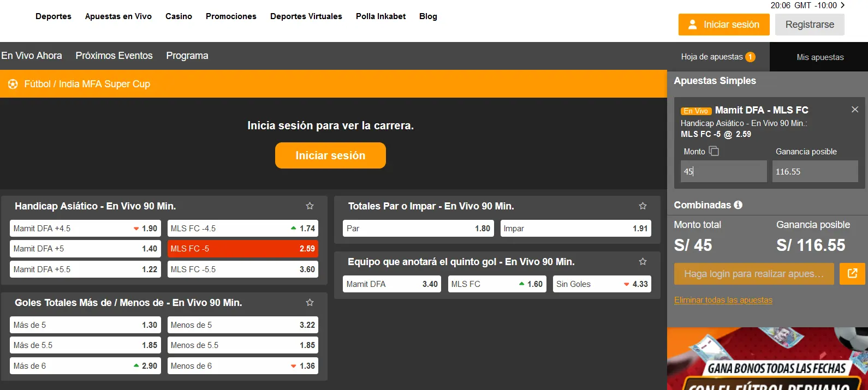This screenshot has height=390, width=868.
Task: Click the copy icon next to Monto
Action: pos(714,151)
